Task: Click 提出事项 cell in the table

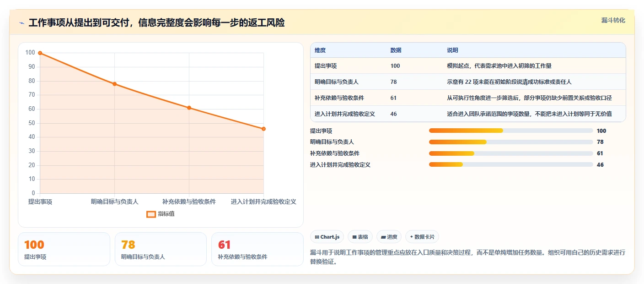Action: (x=326, y=66)
